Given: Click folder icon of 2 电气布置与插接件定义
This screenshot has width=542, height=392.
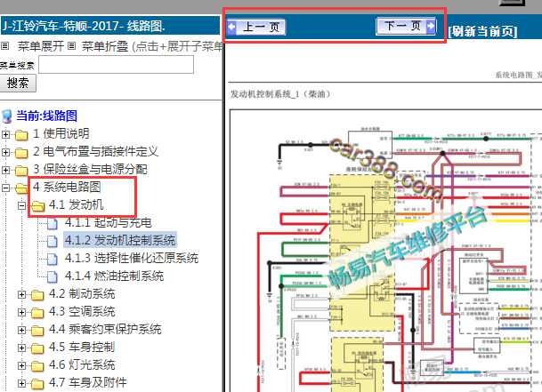Looking at the screenshot, I should tap(21, 153).
